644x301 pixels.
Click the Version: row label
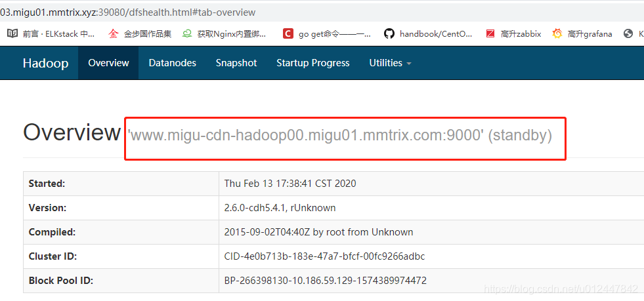[x=47, y=208]
